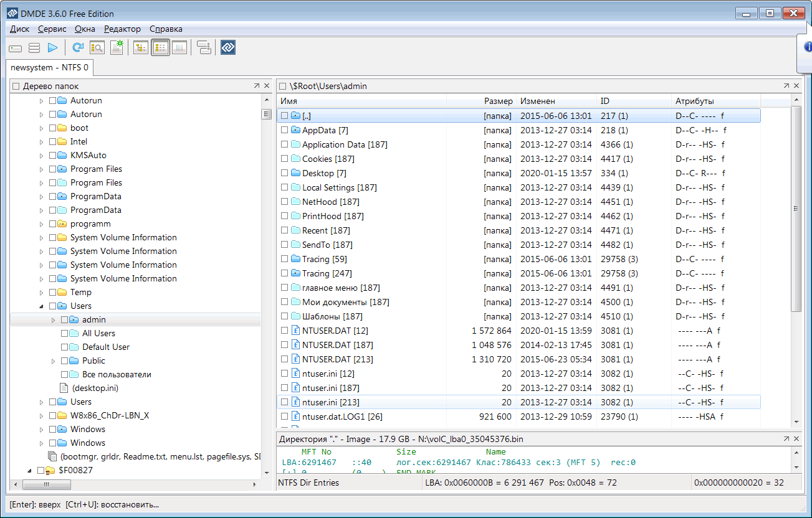This screenshot has height=518, width=812.
Task: Click the DMDE logo toolbar button
Action: point(228,48)
